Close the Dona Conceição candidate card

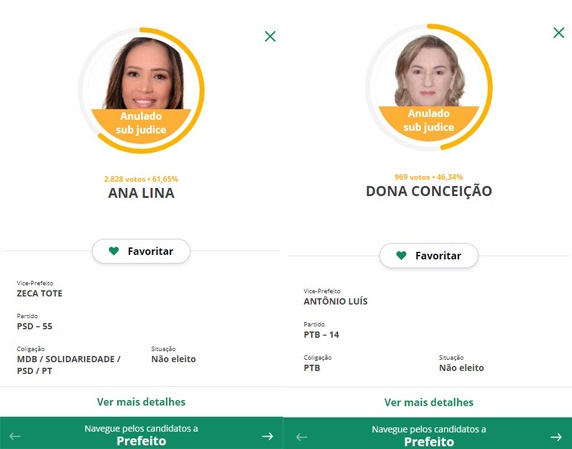pos(559,32)
